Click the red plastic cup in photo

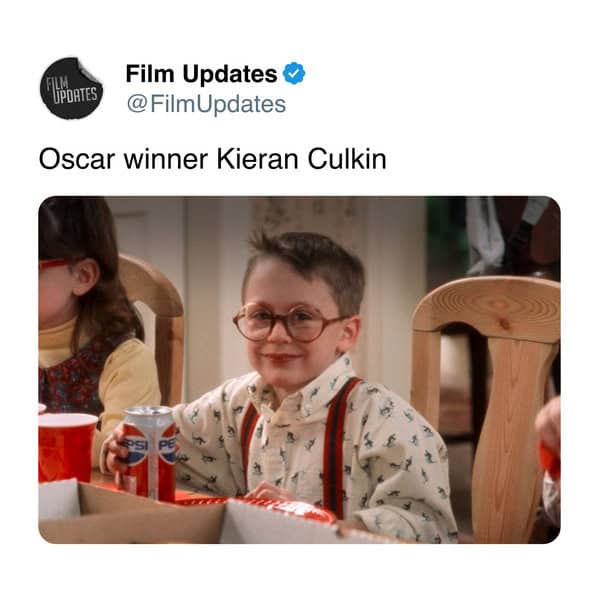click(66, 447)
